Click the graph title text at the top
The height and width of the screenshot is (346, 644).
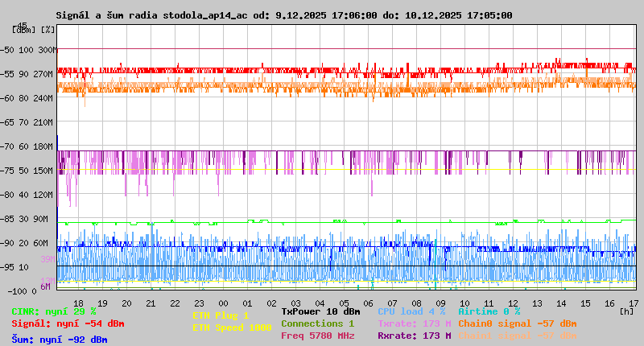[283, 15]
